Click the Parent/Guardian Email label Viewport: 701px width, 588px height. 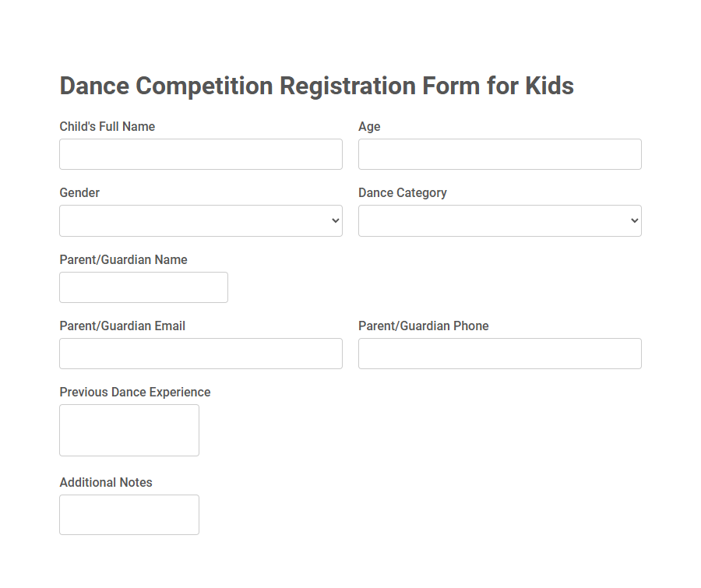[x=122, y=326]
